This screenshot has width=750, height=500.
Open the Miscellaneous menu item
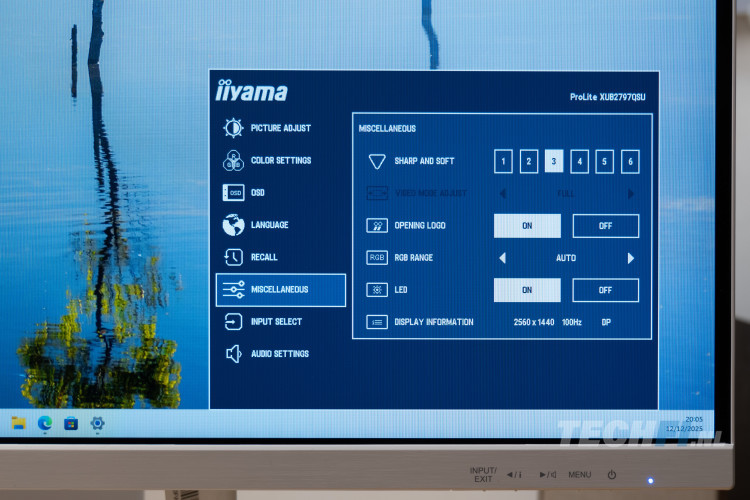pyautogui.click(x=281, y=290)
